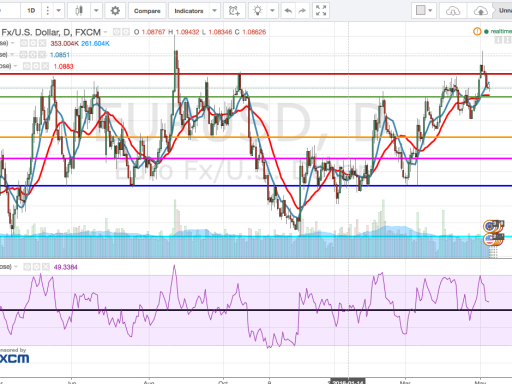The image size is (512, 384).
Task: Click the volume value 261.604K
Action: point(95,43)
